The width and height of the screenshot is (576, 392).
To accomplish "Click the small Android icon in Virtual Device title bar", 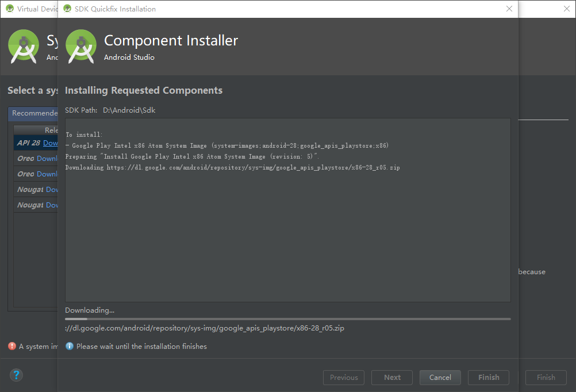I will (x=10, y=9).
